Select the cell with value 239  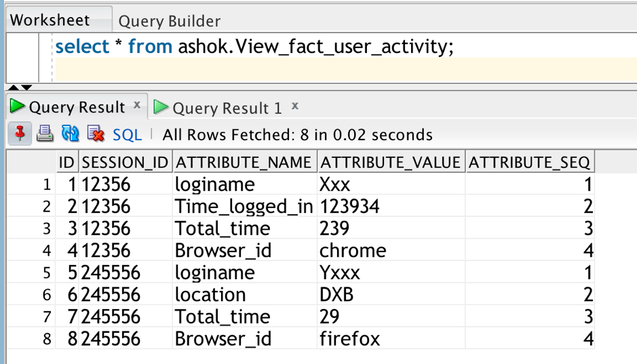pyautogui.click(x=391, y=228)
